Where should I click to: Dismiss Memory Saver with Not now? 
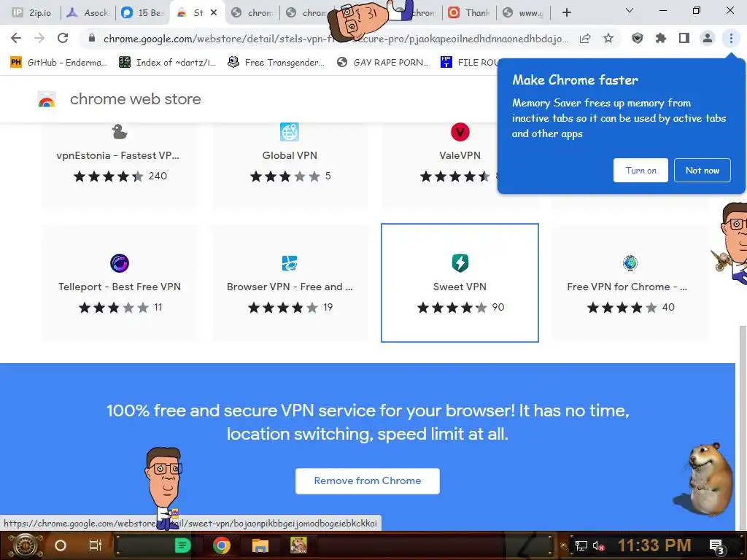(703, 170)
